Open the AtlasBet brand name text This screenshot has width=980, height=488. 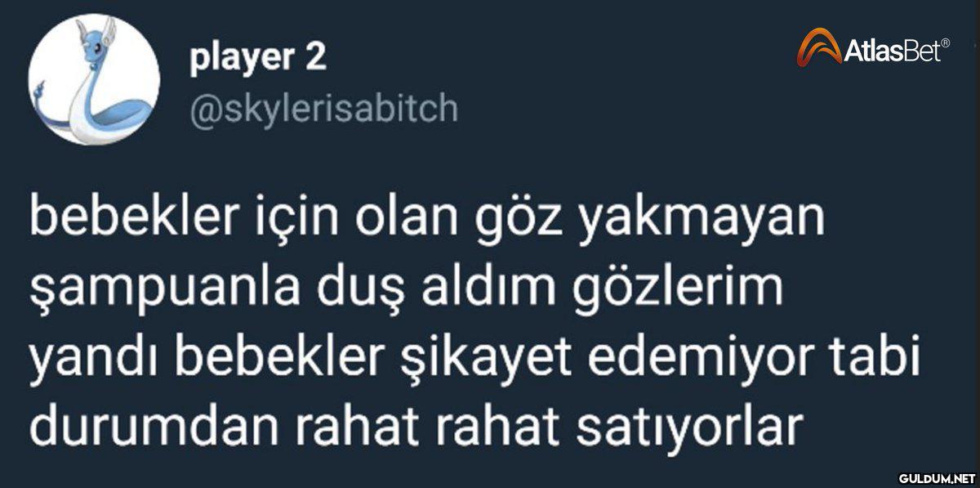[892, 51]
